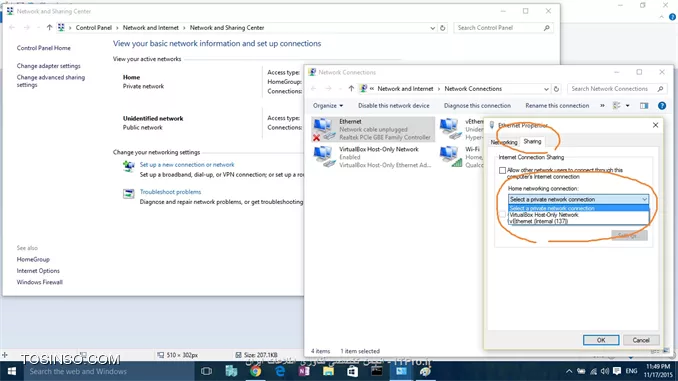Viewport: 678px width, 381px height.
Task: Toggle the preview pane icon in Network Connections
Action: tap(644, 106)
